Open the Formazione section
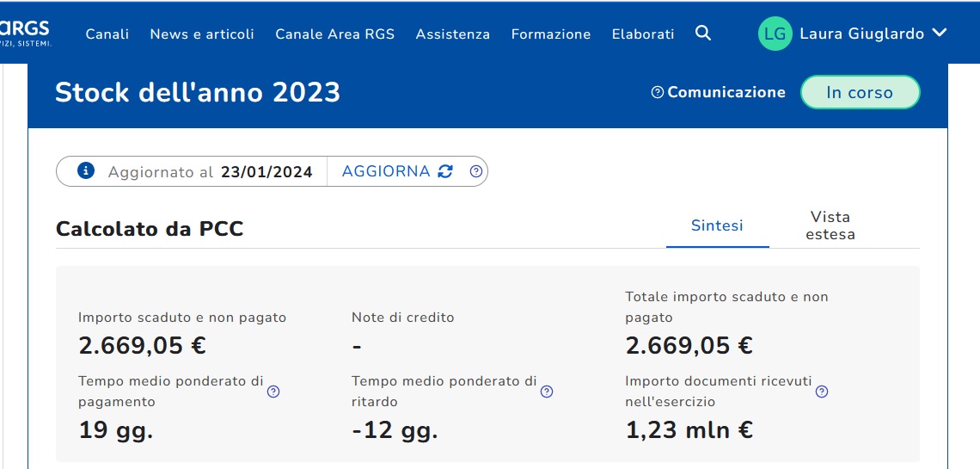The height and width of the screenshot is (469, 980). point(551,34)
